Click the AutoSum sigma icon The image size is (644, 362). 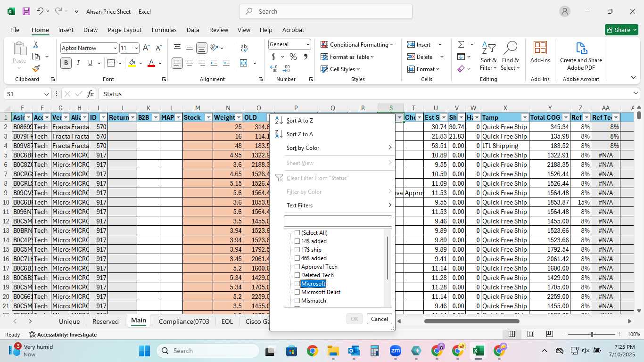pyautogui.click(x=461, y=44)
